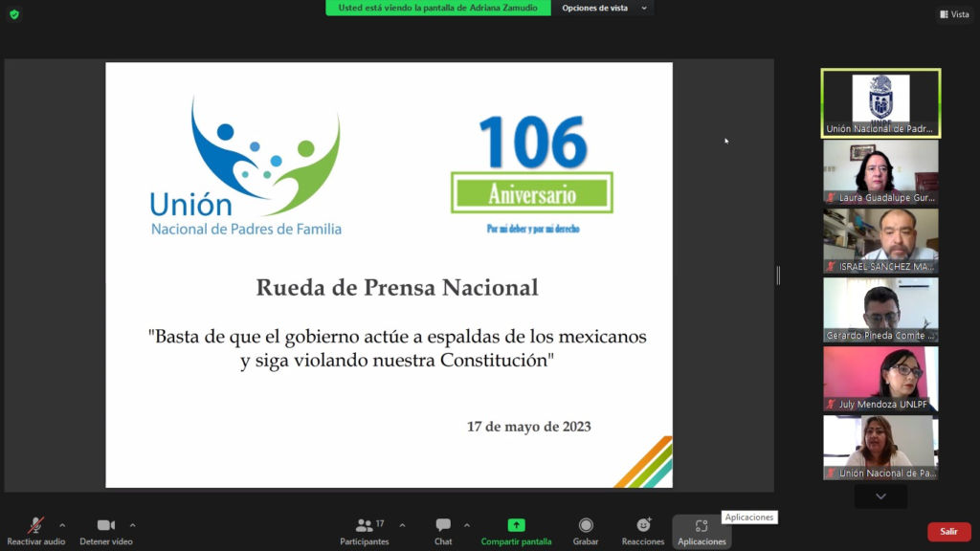The width and height of the screenshot is (980, 551).
Task: Click the date 17 de mayo de 2023
Action: pyautogui.click(x=528, y=427)
